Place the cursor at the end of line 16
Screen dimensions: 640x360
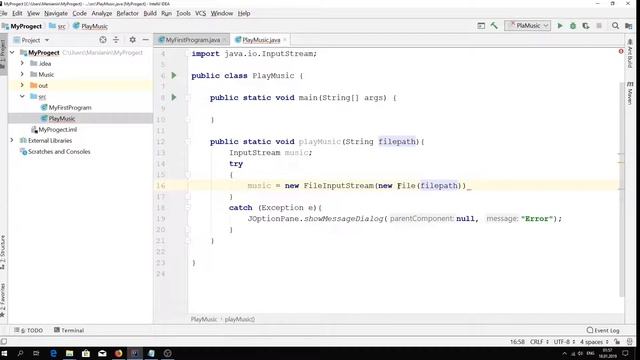(467, 186)
